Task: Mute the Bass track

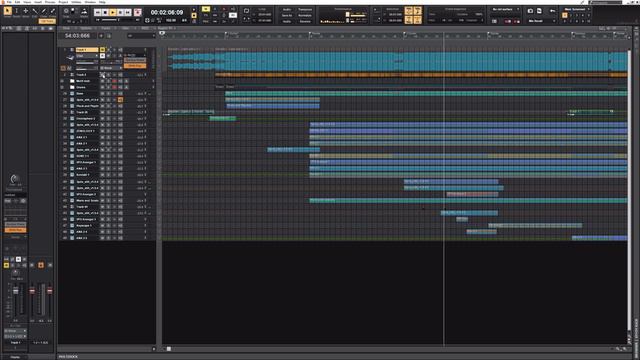Action: [x=102, y=93]
